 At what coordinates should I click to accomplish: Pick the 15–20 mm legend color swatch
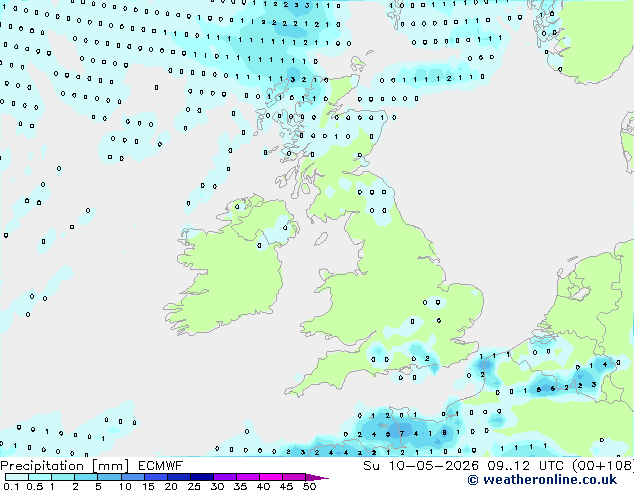pyautogui.click(x=155, y=477)
